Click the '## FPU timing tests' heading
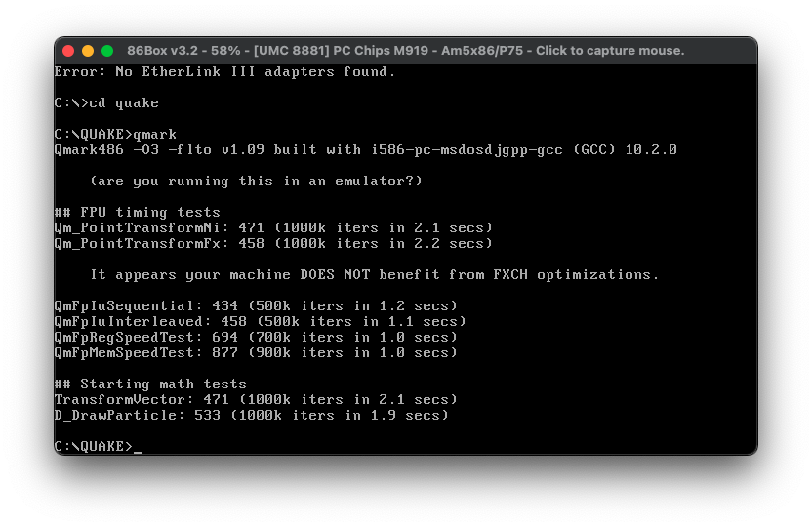812x527 pixels. pos(138,212)
